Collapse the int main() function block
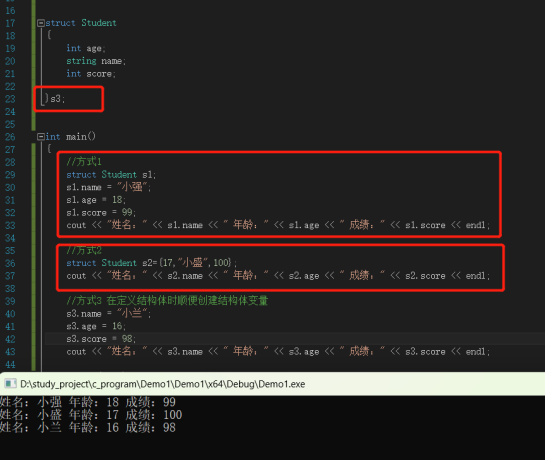Image resolution: width=545 pixels, height=461 pixels. point(41,137)
